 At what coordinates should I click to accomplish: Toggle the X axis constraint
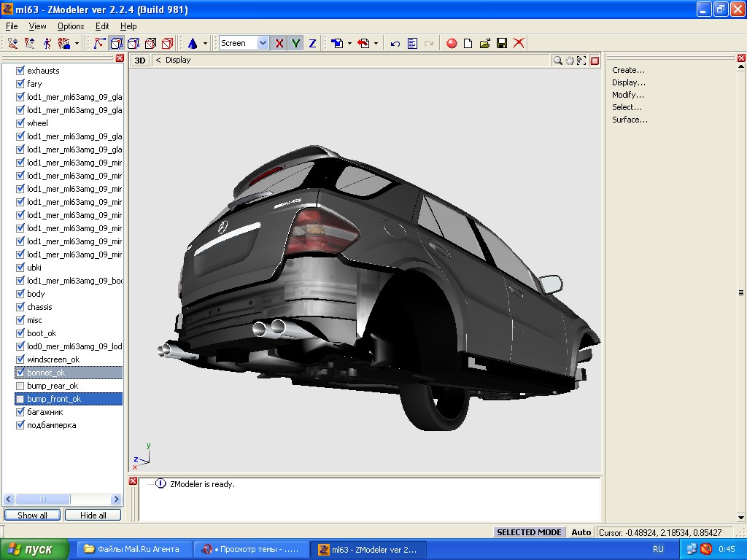[x=279, y=43]
